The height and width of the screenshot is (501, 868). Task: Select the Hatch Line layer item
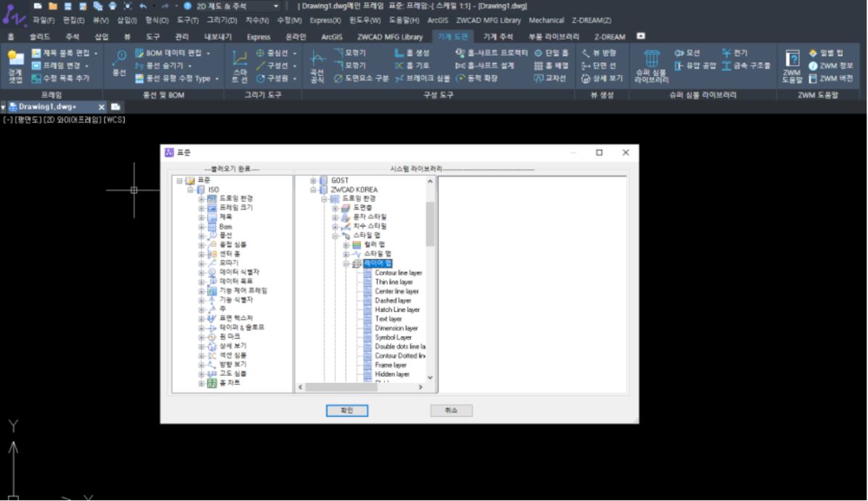click(398, 310)
